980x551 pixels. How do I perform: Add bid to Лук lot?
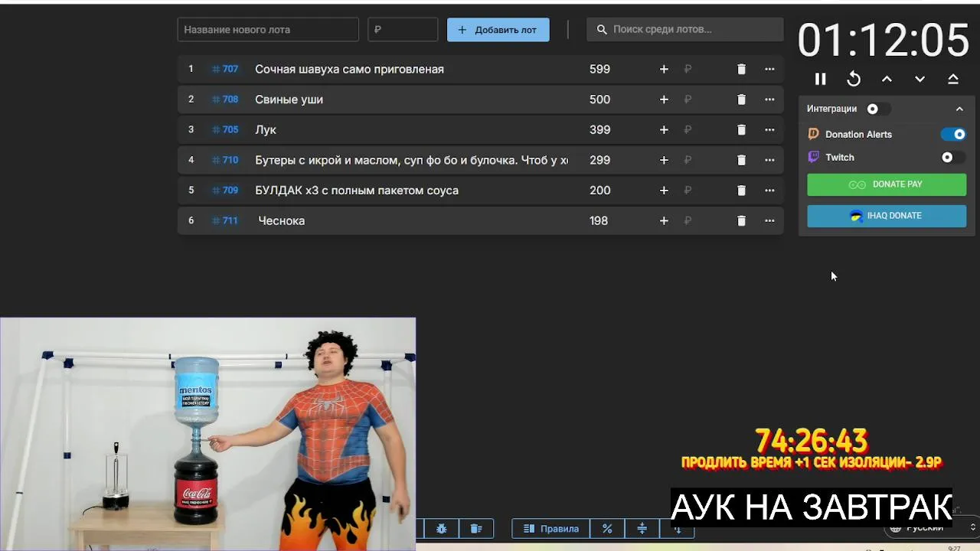click(664, 130)
